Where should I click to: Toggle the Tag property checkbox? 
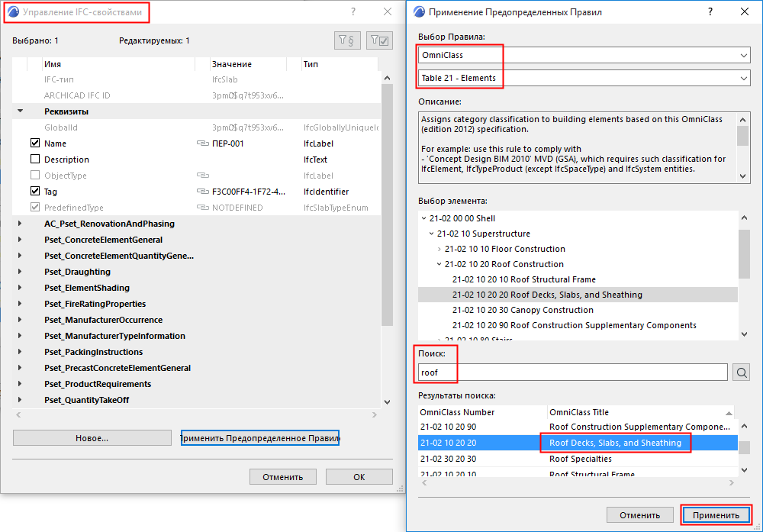(x=35, y=192)
